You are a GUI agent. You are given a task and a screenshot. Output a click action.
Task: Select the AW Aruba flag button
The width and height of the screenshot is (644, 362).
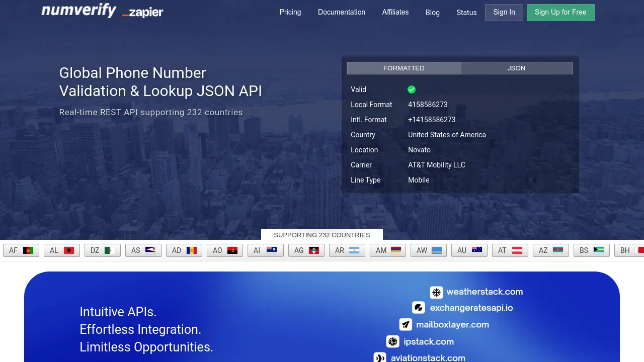tap(429, 250)
